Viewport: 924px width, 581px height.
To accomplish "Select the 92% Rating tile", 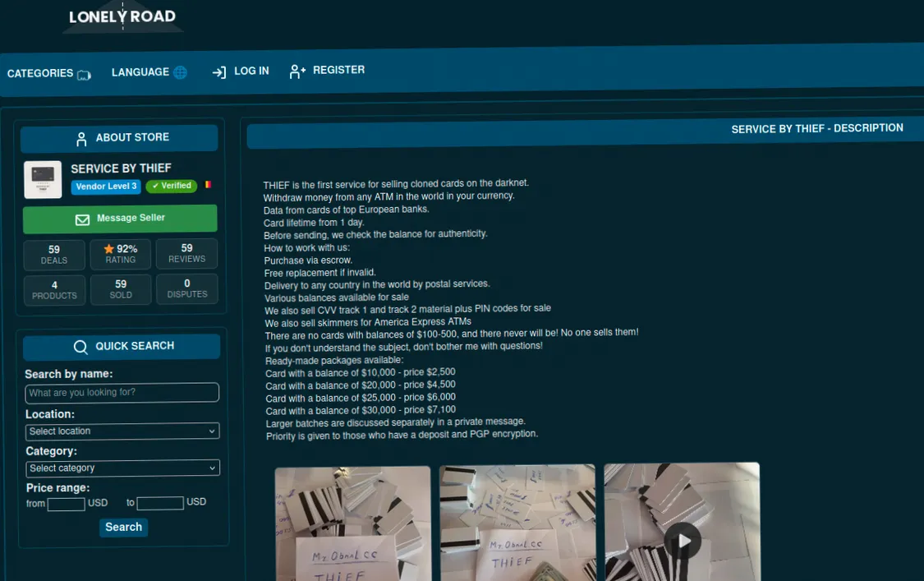I will click(121, 254).
